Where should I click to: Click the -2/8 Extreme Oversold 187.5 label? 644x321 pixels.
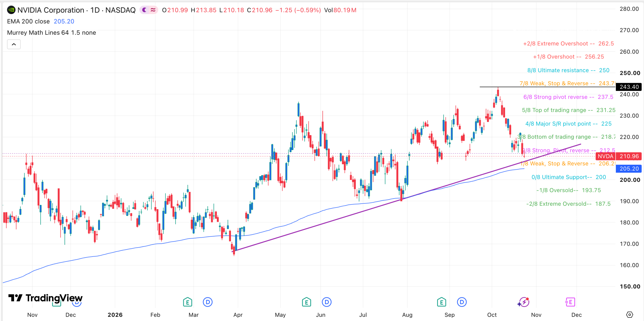(568, 204)
